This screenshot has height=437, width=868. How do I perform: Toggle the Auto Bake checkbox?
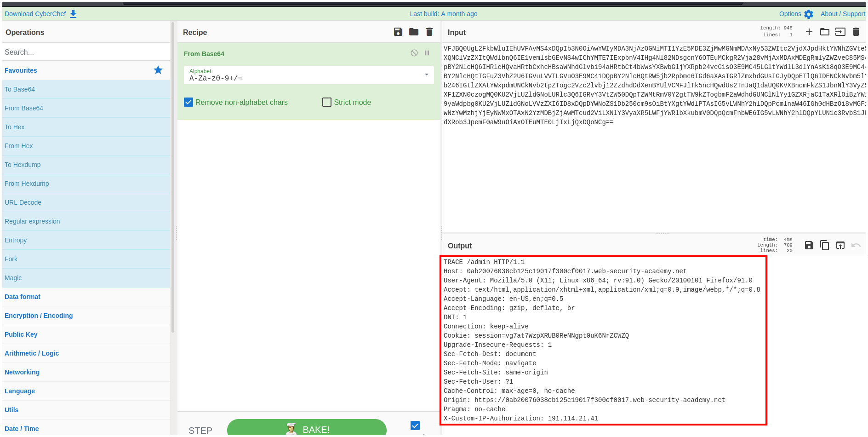tap(415, 425)
